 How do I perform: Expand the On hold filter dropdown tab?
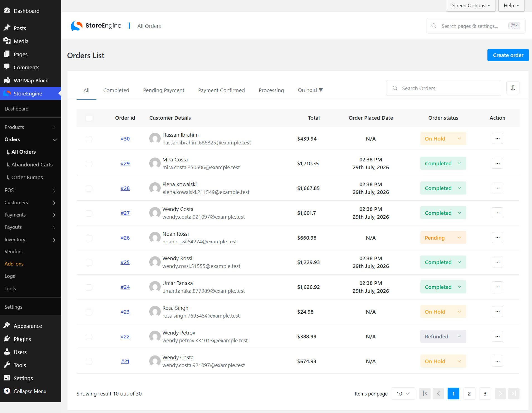point(310,90)
